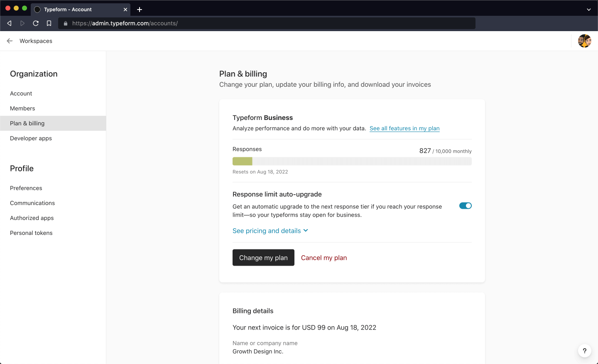Click the Growth Design Inc. company name
The image size is (598, 364).
[258, 352]
